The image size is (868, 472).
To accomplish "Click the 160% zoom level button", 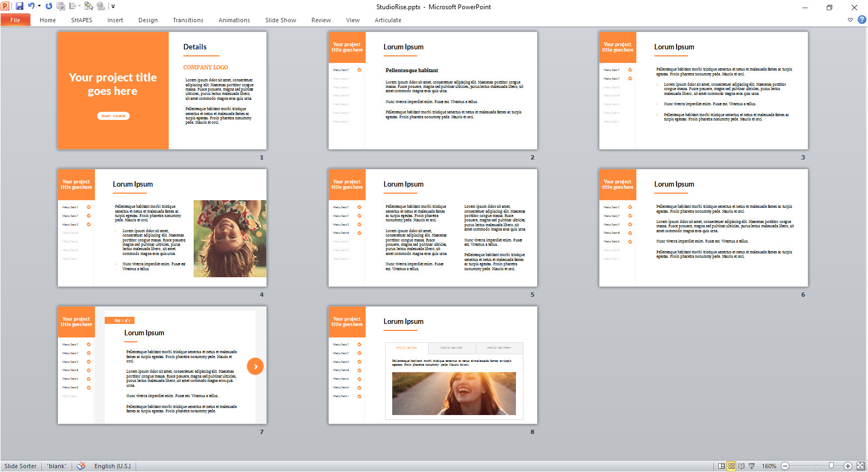I will tap(769, 466).
